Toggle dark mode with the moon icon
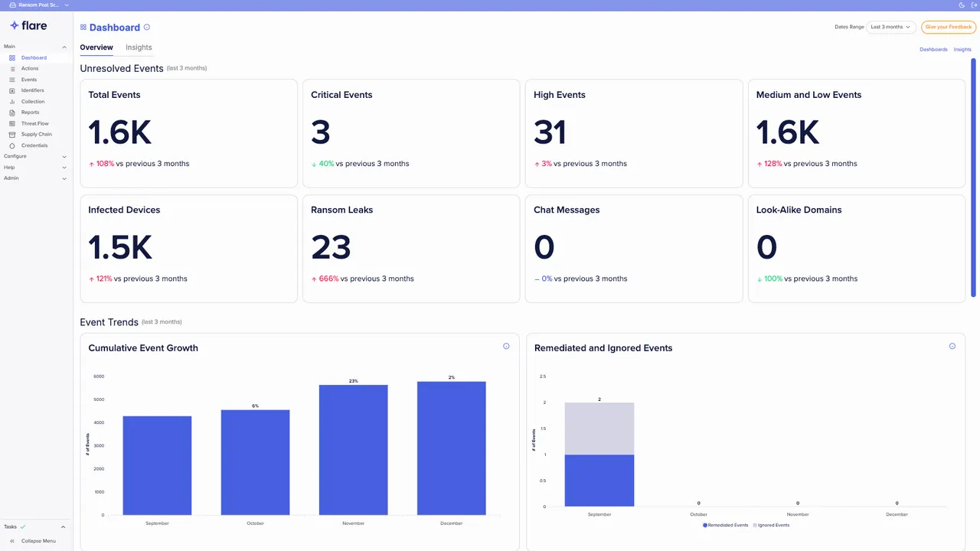980x551 pixels. point(962,5)
